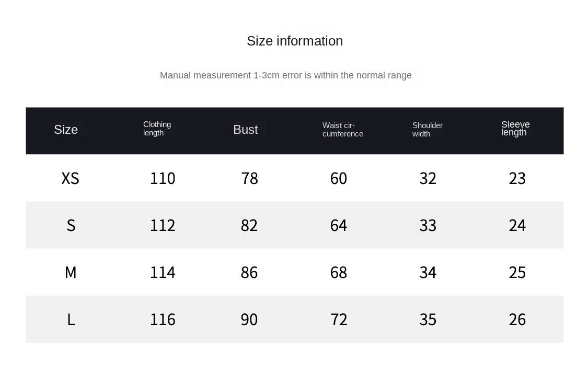
Task: Click the 90 bust value cell
Action: pyautogui.click(x=249, y=319)
